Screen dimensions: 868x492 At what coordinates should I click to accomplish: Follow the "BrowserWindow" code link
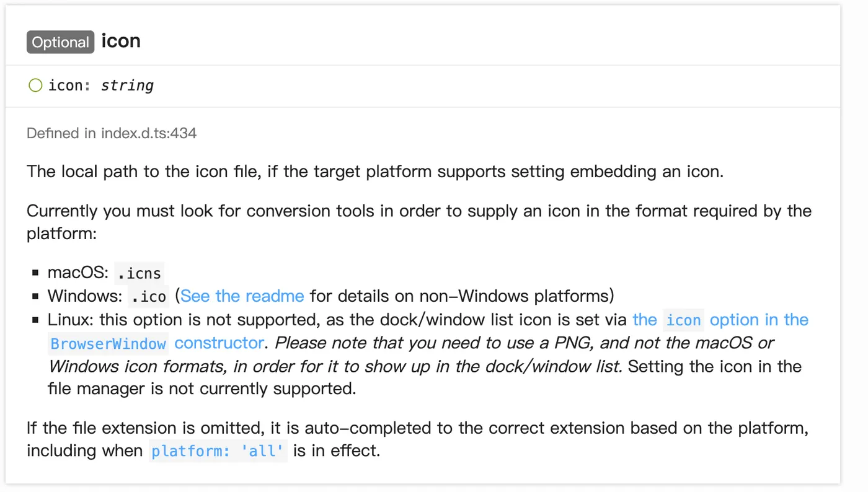click(x=108, y=343)
